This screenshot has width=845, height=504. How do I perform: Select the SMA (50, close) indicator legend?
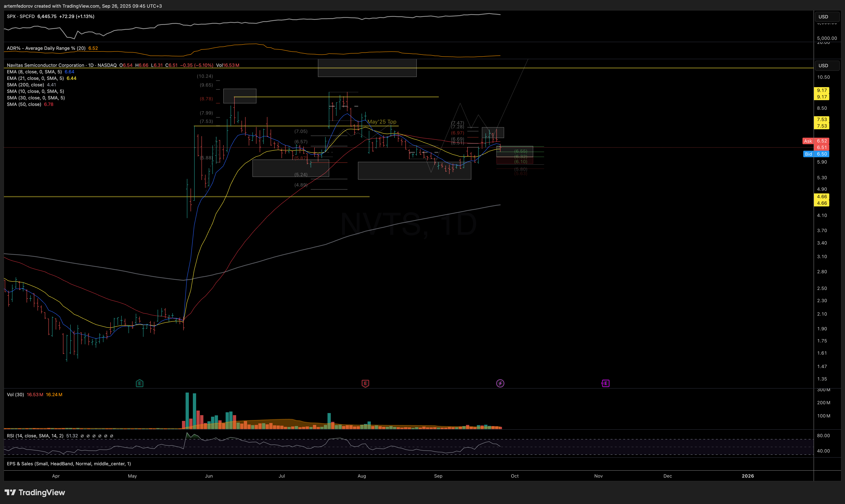click(x=24, y=104)
